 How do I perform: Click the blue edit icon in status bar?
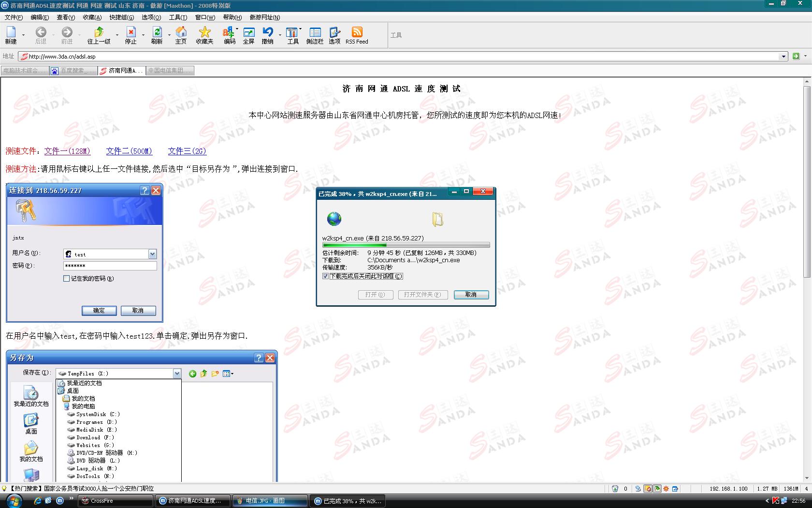point(675,489)
